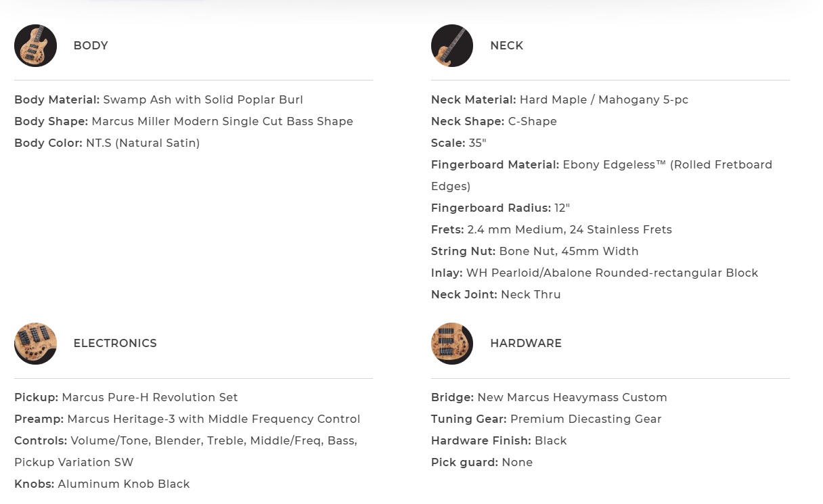Click the Body Material specification line

tap(158, 100)
